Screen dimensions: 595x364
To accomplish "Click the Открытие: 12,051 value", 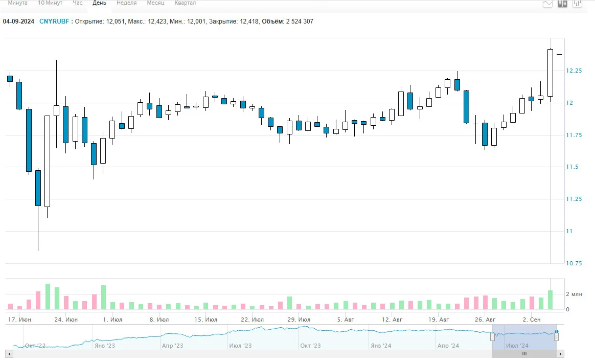I will coord(100,21).
